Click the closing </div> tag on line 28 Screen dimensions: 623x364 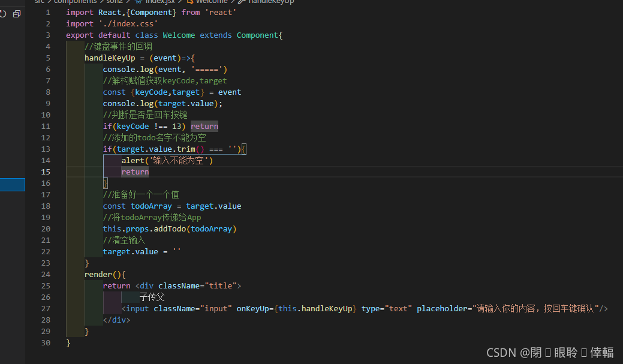click(x=116, y=320)
